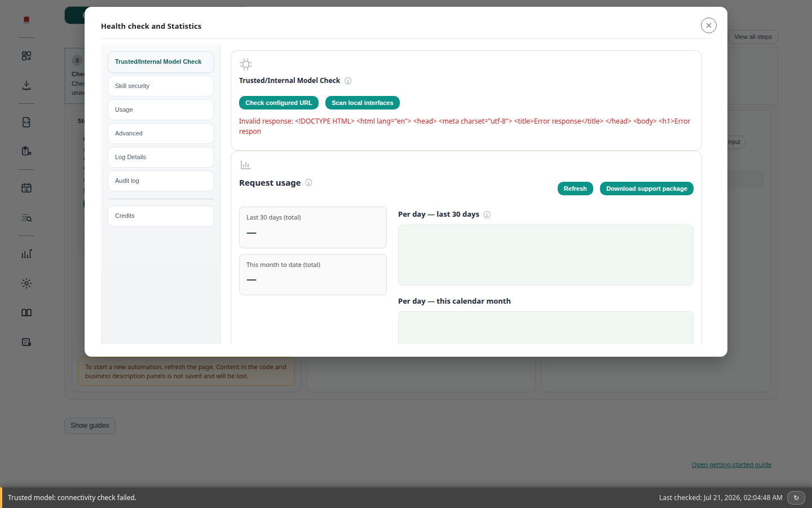812x508 pixels.
Task: Open the Audit log tab
Action: pos(161,181)
